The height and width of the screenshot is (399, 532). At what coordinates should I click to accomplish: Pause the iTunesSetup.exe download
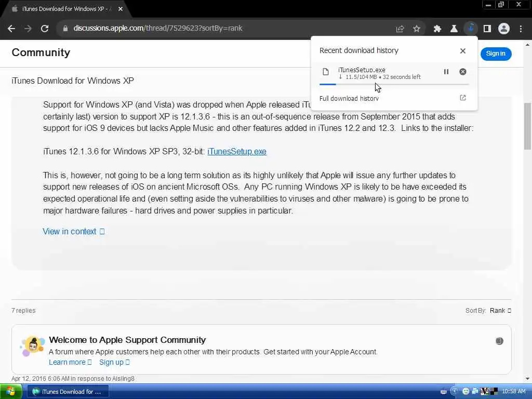tap(446, 72)
